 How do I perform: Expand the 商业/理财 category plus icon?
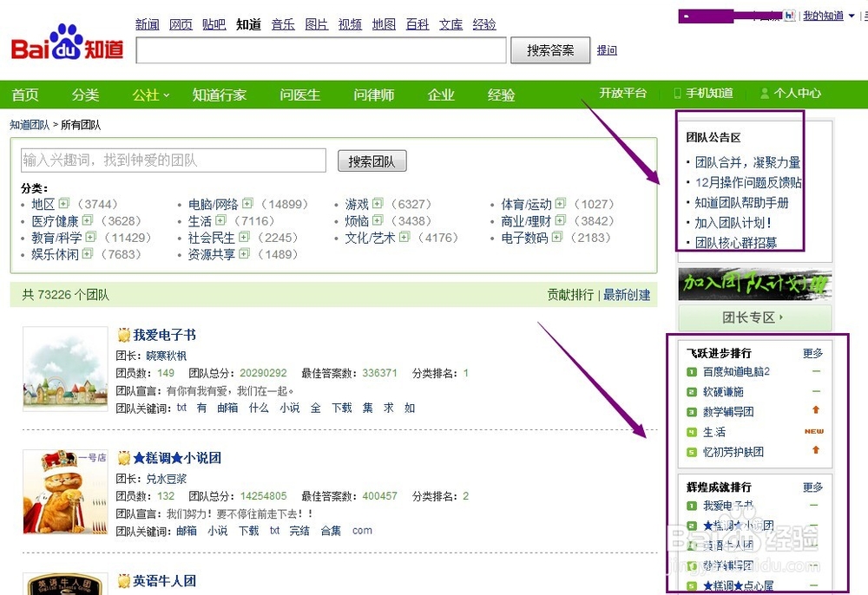(560, 220)
